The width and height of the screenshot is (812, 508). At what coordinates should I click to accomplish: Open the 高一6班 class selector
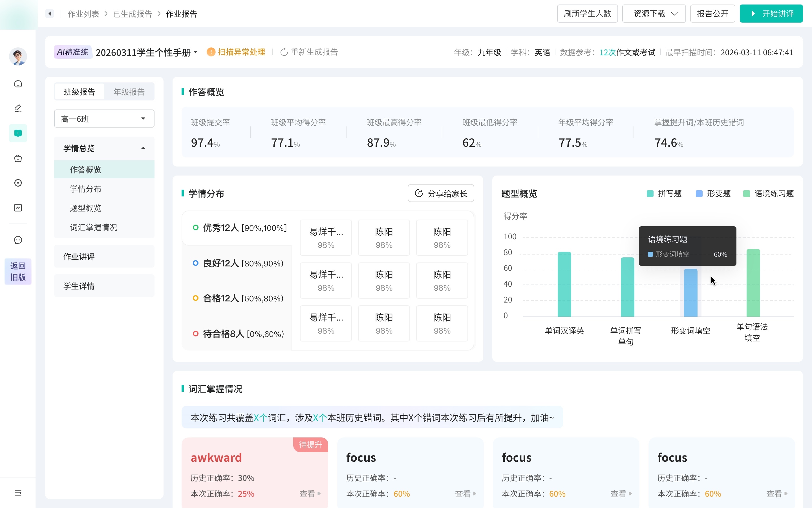(x=104, y=119)
